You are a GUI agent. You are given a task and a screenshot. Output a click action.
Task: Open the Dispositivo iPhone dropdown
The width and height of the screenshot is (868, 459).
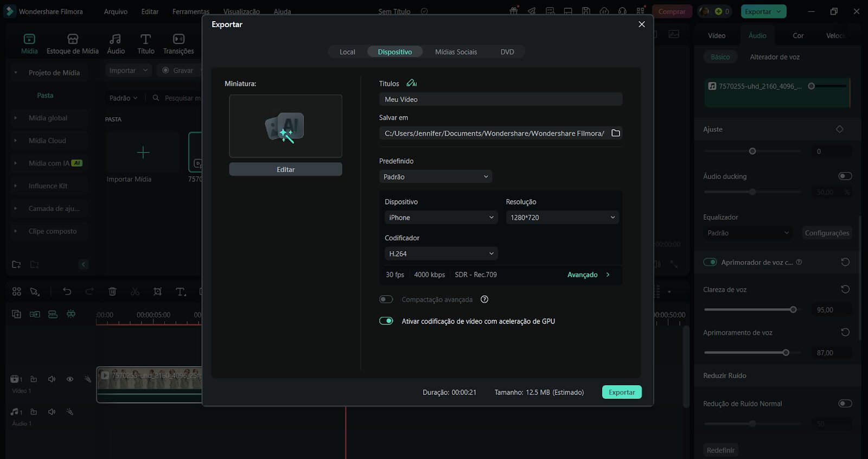click(441, 218)
